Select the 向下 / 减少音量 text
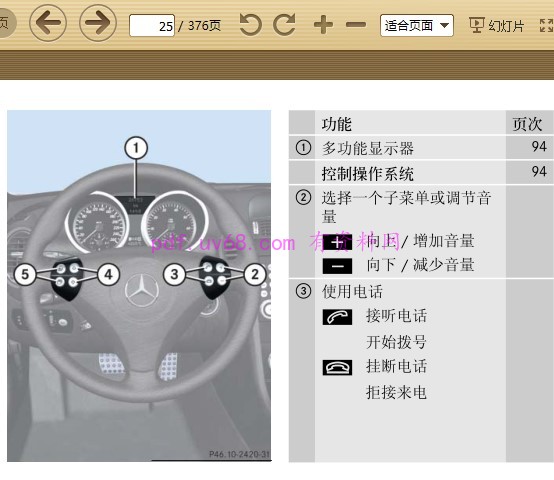Image resolution: width=554 pixels, height=480 pixels. (x=420, y=265)
